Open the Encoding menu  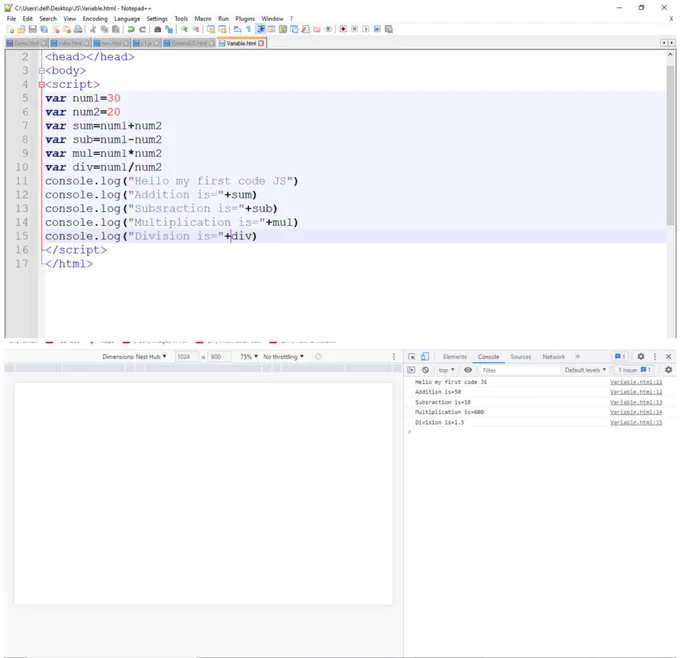95,19
